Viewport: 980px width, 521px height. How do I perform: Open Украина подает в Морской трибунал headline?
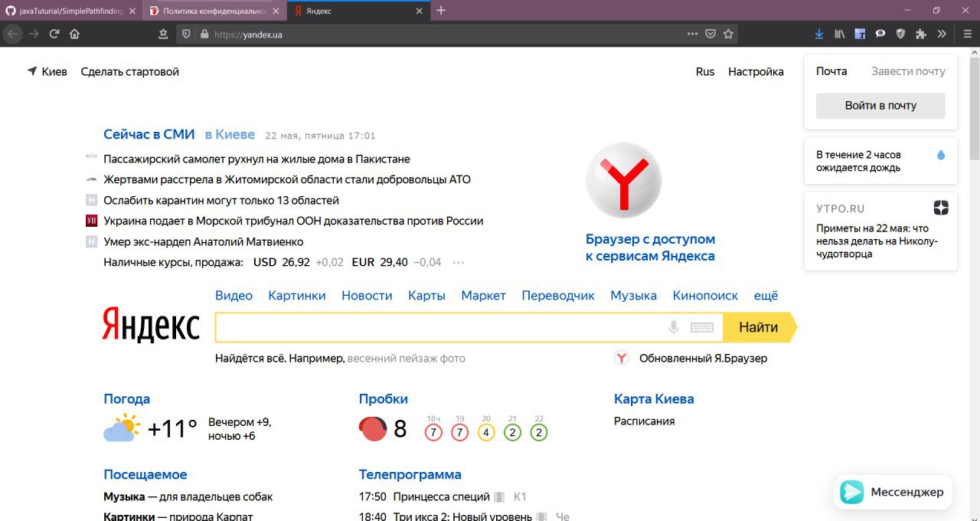click(293, 221)
